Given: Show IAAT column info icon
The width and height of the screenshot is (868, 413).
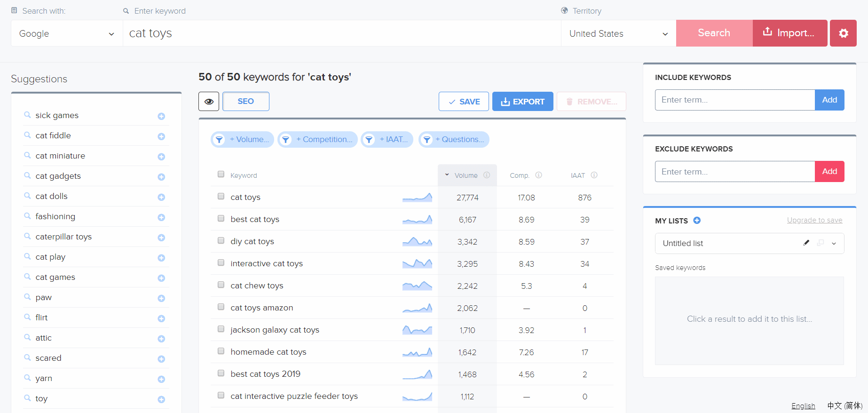Looking at the screenshot, I should (x=594, y=175).
